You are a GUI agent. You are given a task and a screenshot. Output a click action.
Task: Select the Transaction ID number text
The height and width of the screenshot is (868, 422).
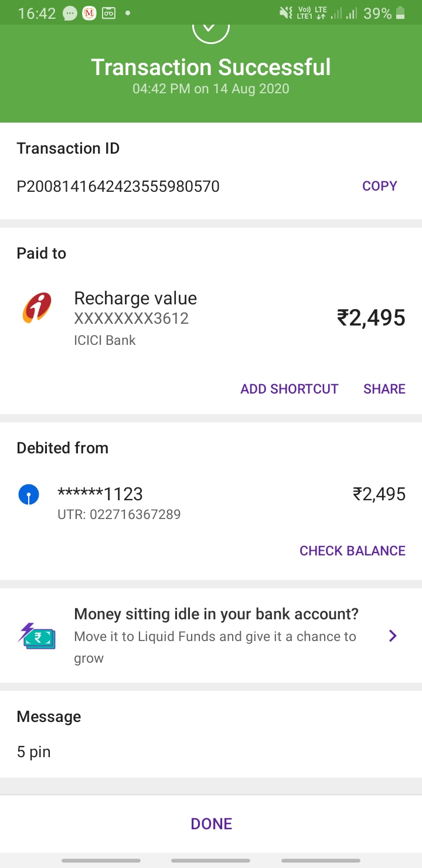tap(118, 187)
